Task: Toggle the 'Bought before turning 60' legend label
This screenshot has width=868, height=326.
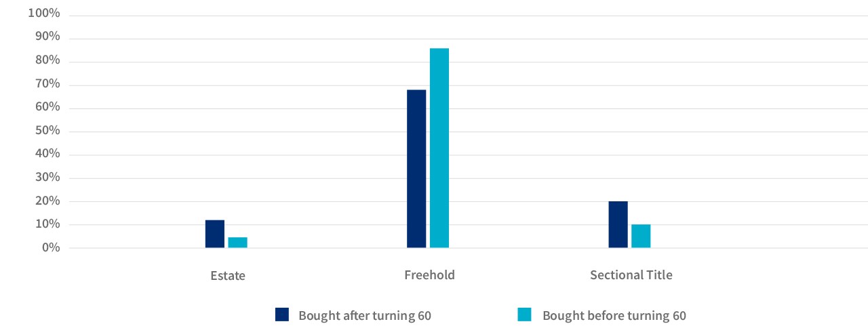Action: 614,316
